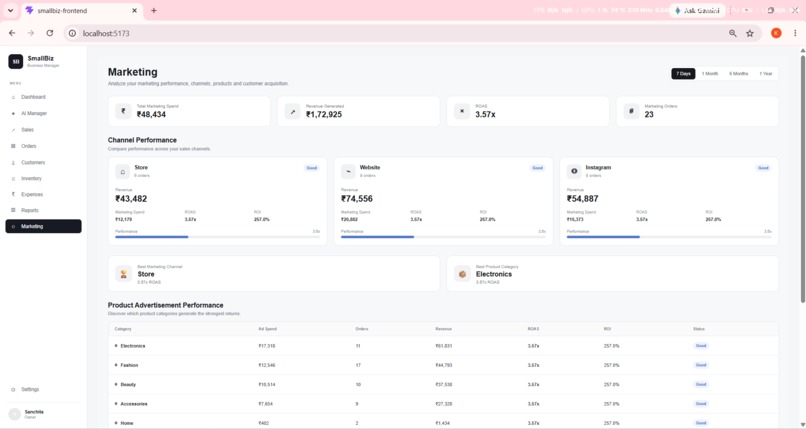Image resolution: width=806 pixels, height=429 pixels.
Task: Click the Orders icon in the sidebar
Action: pos(13,146)
